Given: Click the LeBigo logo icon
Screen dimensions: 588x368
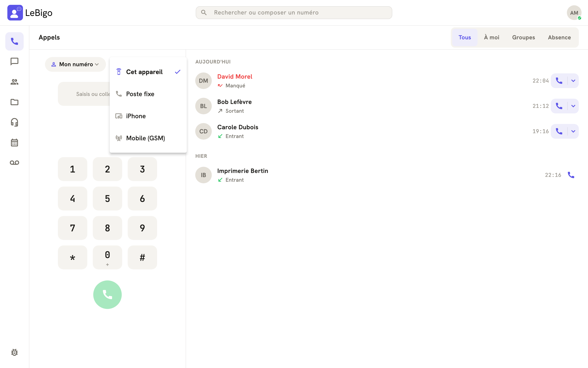Looking at the screenshot, I should pos(15,13).
